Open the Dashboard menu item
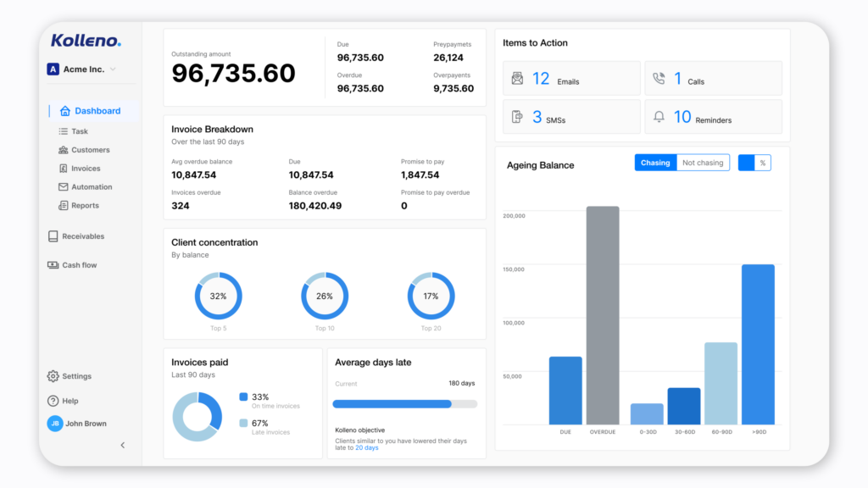This screenshot has width=868, height=488. click(x=88, y=110)
